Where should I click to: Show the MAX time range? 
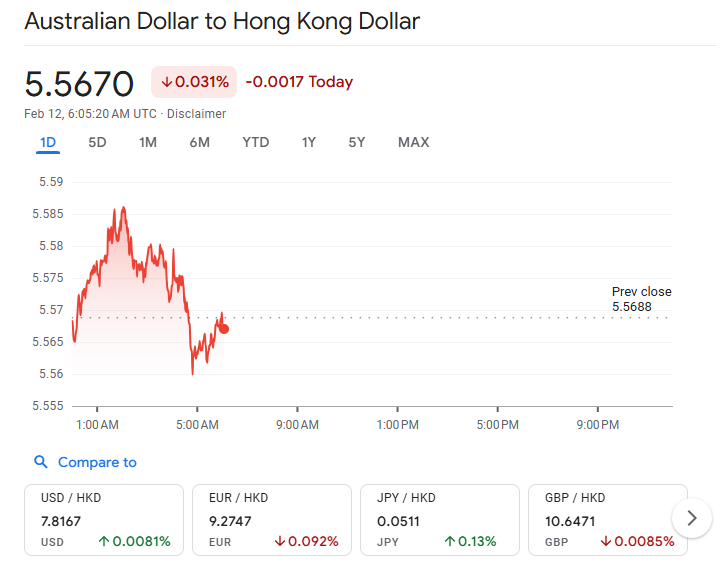(413, 142)
